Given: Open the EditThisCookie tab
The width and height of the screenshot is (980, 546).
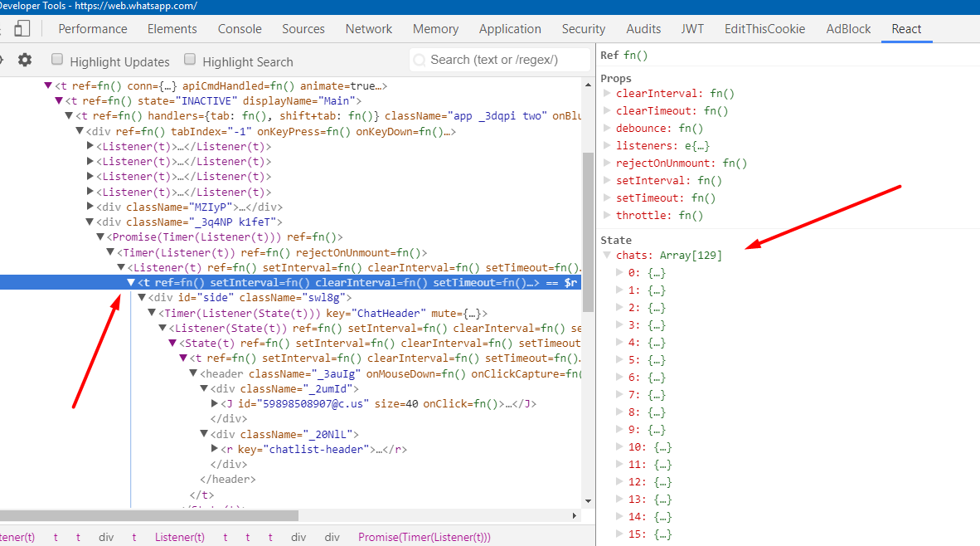Looking at the screenshot, I should 764,29.
